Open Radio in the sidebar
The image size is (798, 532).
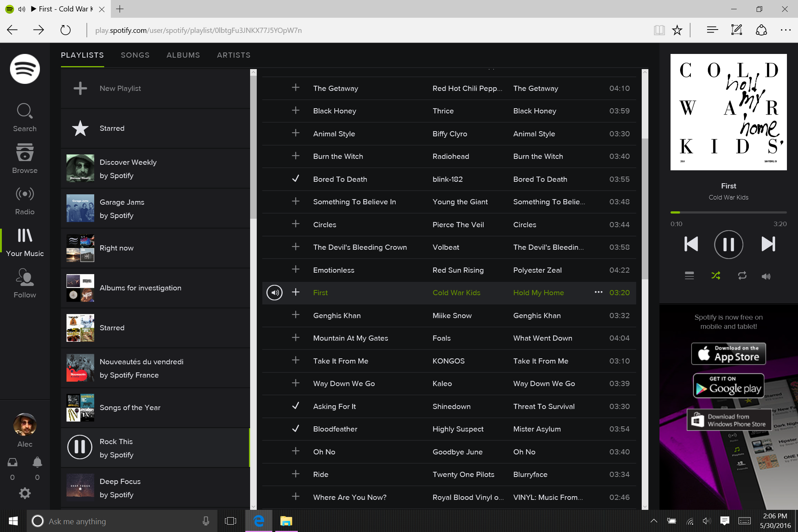(25, 201)
